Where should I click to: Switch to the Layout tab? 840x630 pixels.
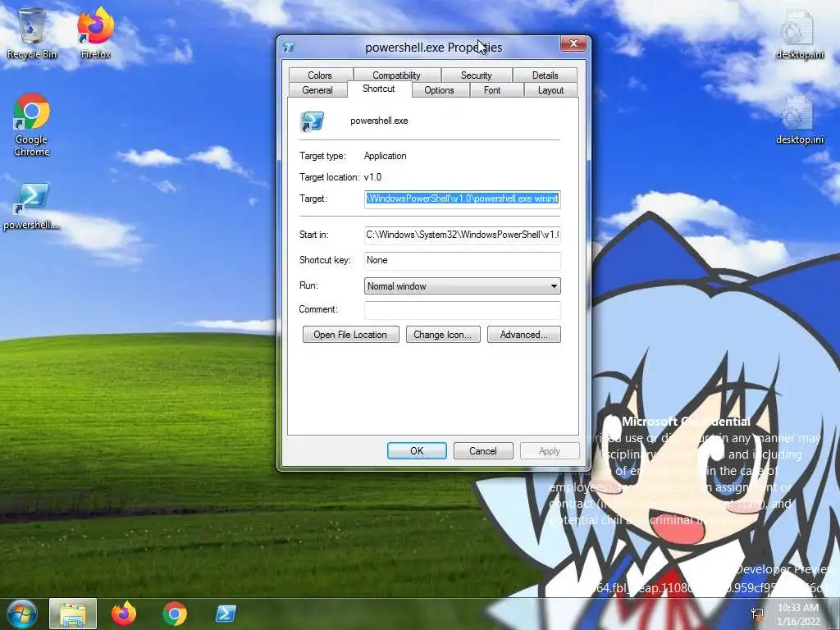[550, 90]
